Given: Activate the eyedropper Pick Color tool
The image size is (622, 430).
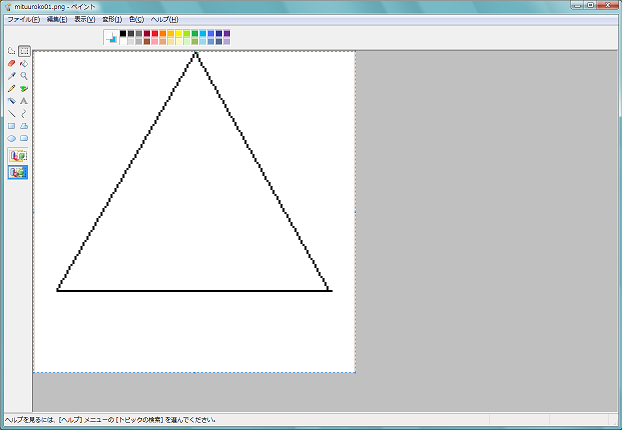Looking at the screenshot, I should (x=11, y=76).
